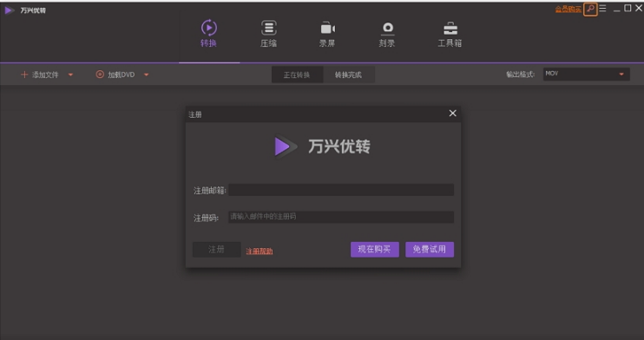Screen dimensions: 644x340
Task: Expand the 添加文件 dropdown arrow
Action: coord(70,75)
